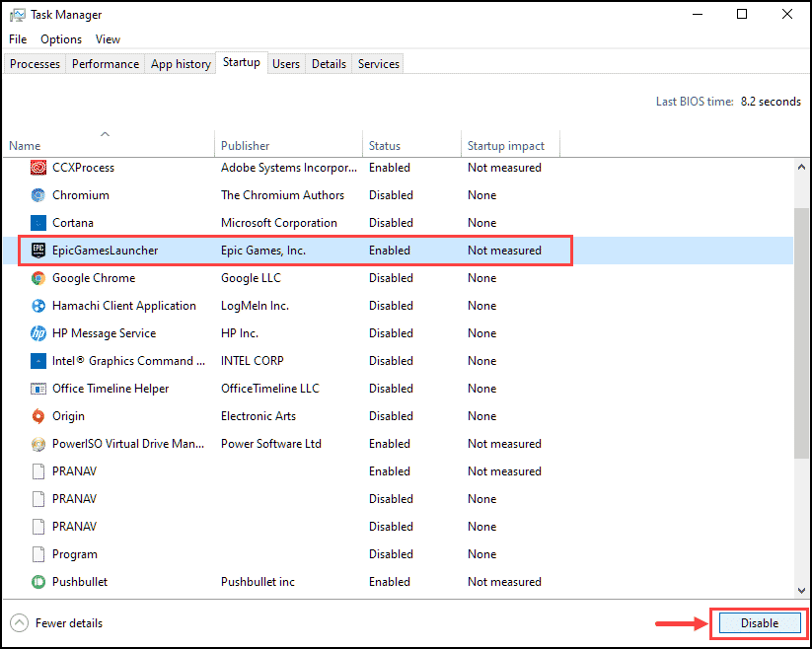Viewport: 812px width, 649px height.
Task: Select the Startup tab
Action: pos(242,62)
